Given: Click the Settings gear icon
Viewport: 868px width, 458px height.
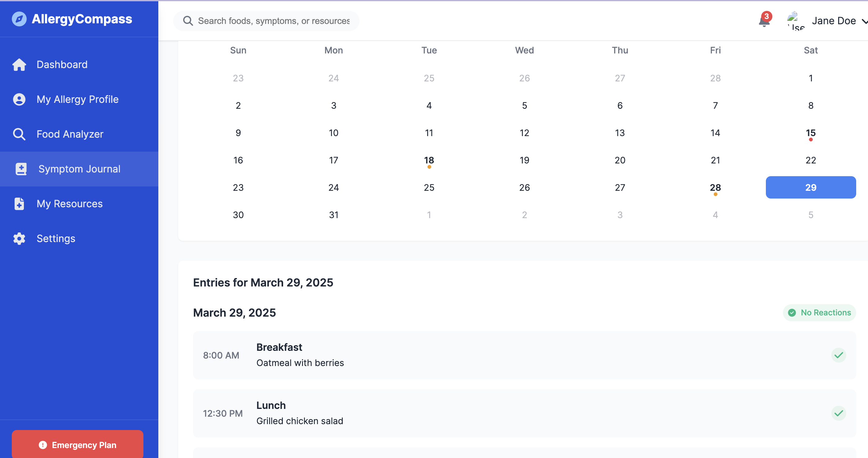Looking at the screenshot, I should (x=19, y=238).
